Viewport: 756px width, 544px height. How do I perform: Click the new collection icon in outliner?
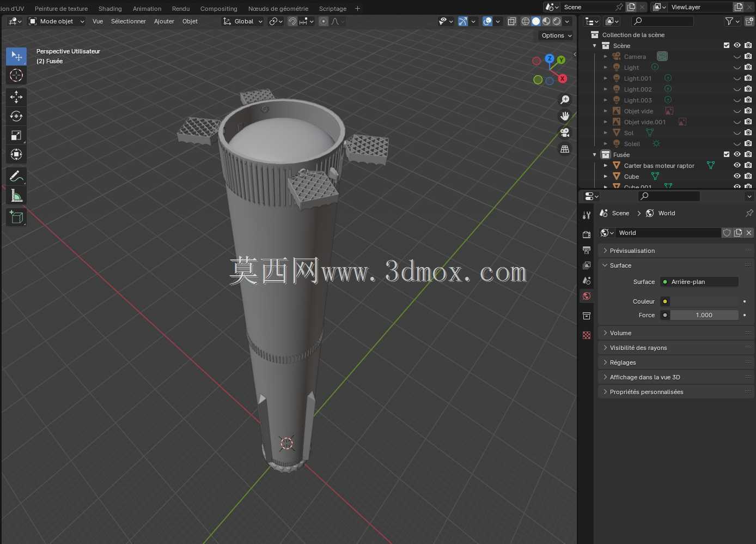(x=749, y=21)
